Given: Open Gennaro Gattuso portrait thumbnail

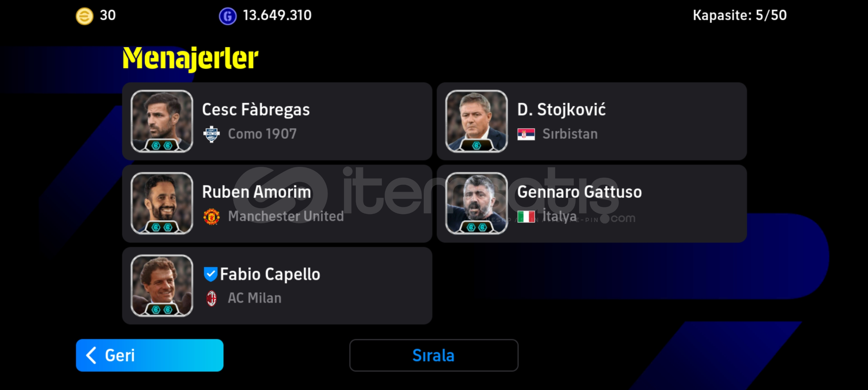Looking at the screenshot, I should tap(476, 203).
